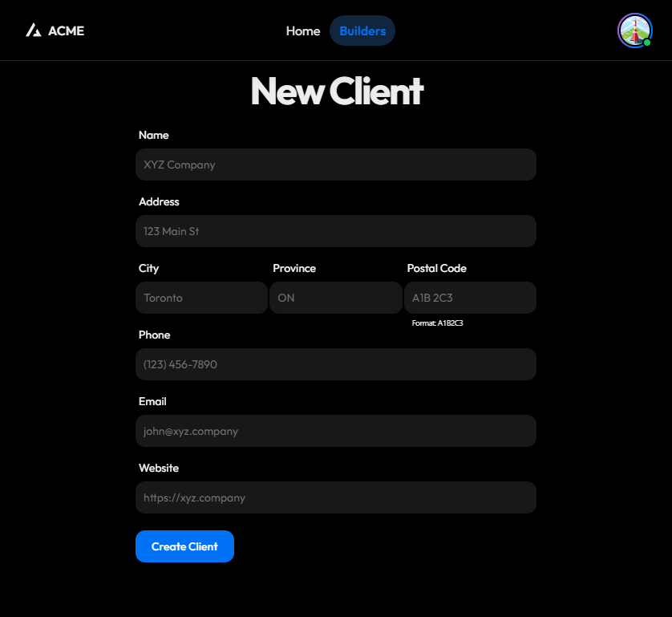Focus the Name input field
This screenshot has width=672, height=617.
pos(335,164)
